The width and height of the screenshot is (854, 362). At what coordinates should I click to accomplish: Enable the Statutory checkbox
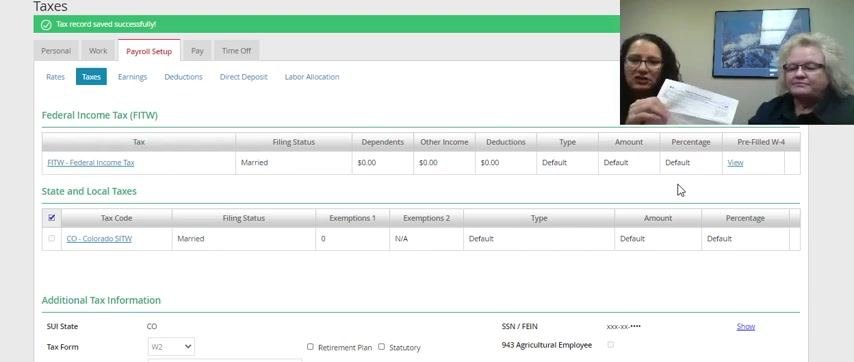[x=381, y=347]
